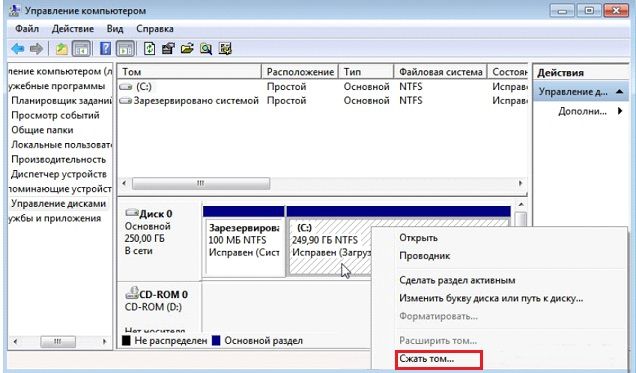Collapse the Управление дисками actions section arrow
Image resolution: width=636 pixels, height=373 pixels.
[619, 92]
